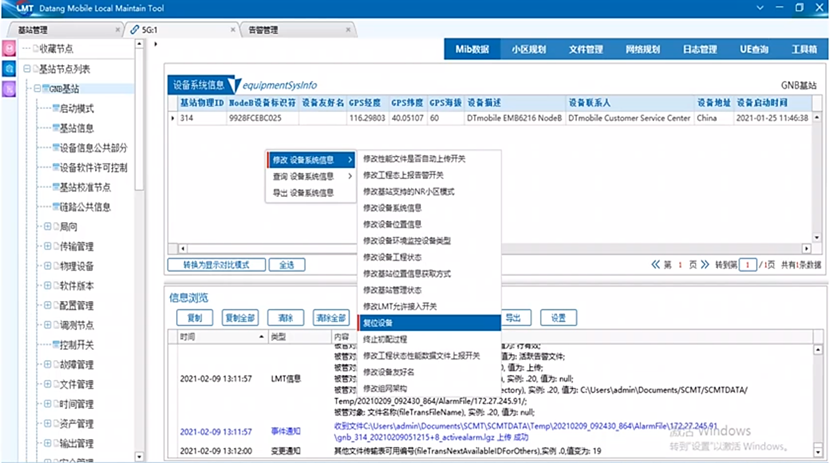The image size is (830, 463).
Task: Click the page number input field
Action: 747,265
